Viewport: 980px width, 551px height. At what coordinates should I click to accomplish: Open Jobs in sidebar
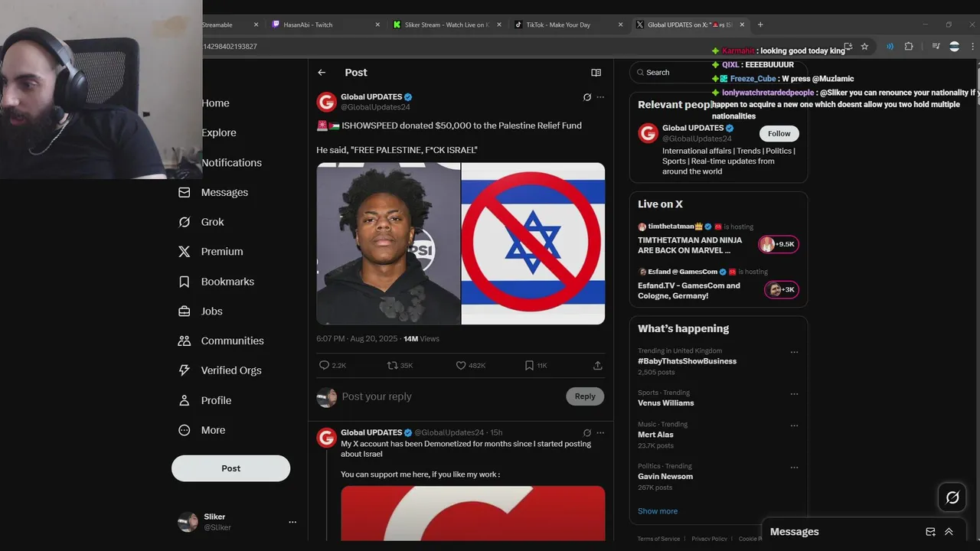coord(200,311)
